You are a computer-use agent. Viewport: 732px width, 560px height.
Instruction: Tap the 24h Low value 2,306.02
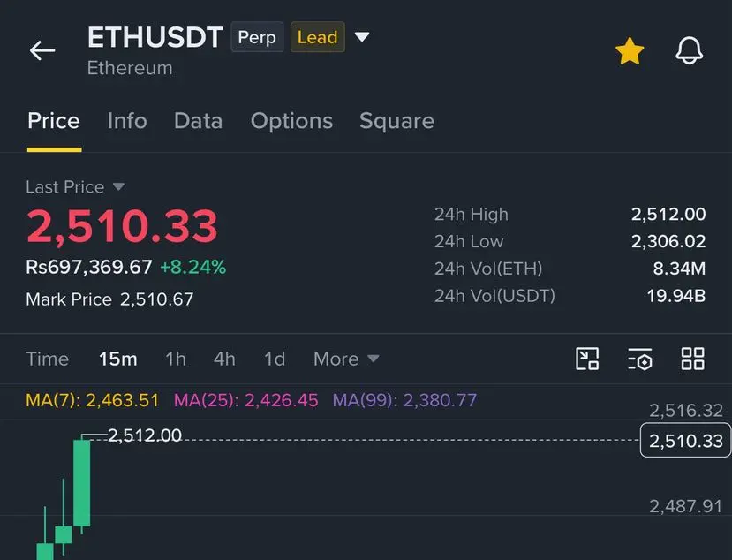(x=668, y=241)
